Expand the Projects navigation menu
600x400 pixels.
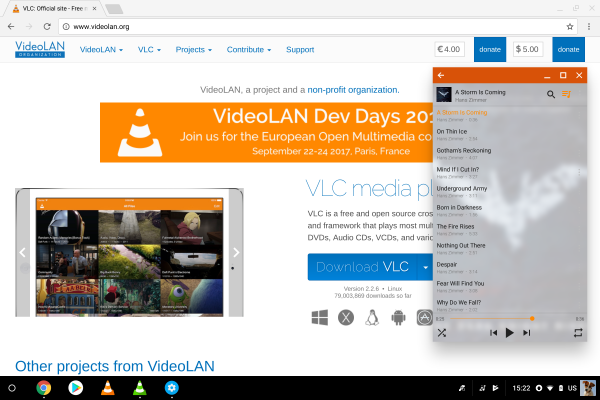pyautogui.click(x=194, y=49)
